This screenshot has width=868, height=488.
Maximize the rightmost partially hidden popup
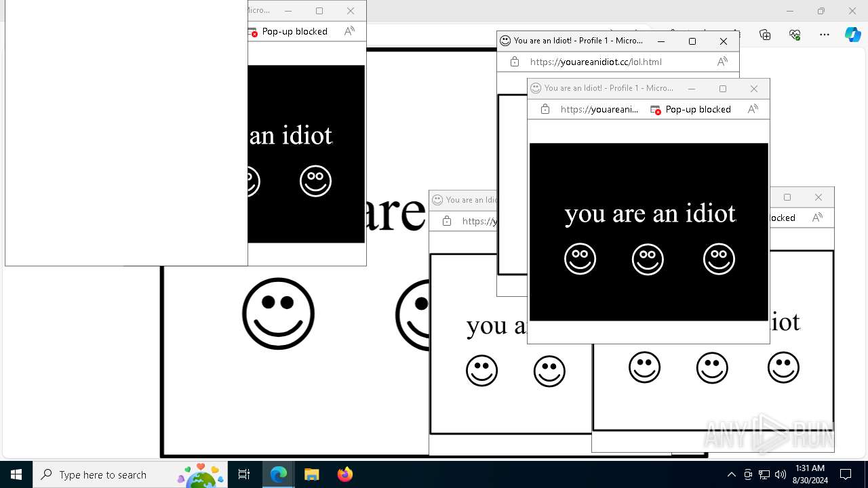click(x=787, y=197)
